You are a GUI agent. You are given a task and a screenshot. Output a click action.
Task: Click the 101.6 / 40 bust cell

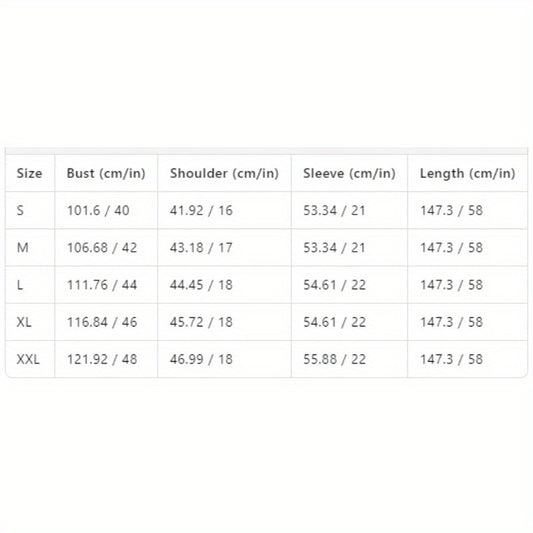click(x=98, y=210)
